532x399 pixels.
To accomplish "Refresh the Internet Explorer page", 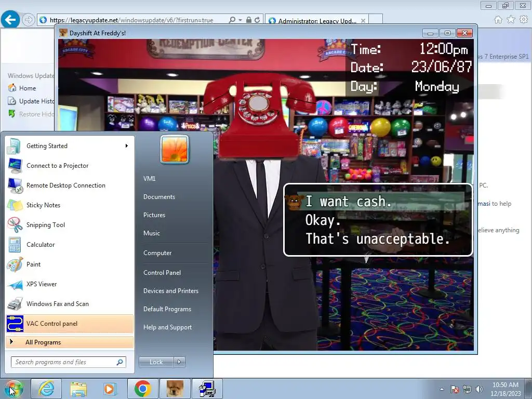I will coord(257,20).
